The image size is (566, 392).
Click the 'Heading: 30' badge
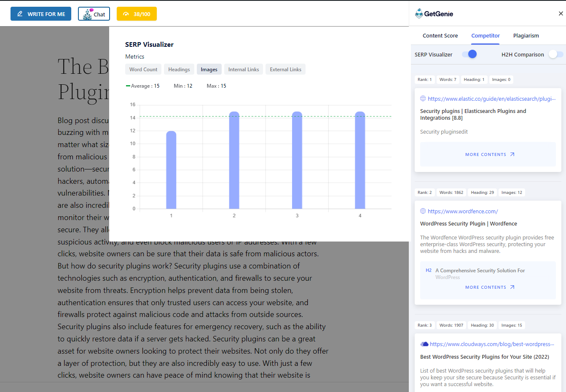coord(482,325)
